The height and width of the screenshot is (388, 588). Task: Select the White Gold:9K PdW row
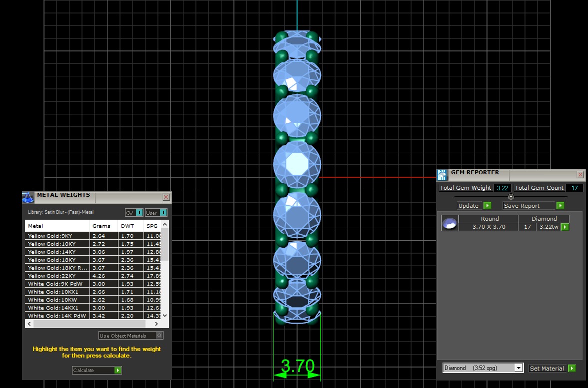[93, 284]
